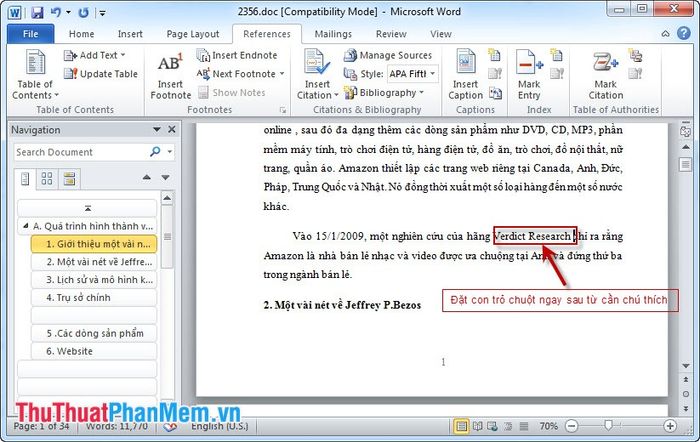Viewport: 700px width, 442px height.
Task: Click the Save icon in quick access toolbar
Action: coord(37,12)
